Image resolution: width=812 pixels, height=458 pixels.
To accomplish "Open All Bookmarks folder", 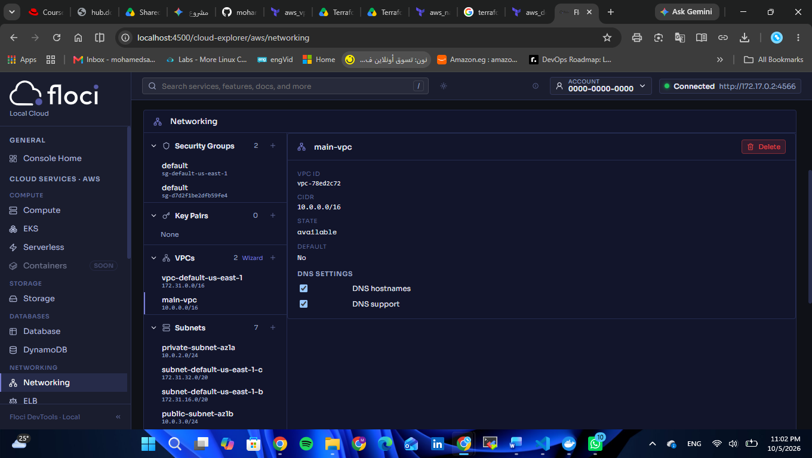I will pos(773,60).
